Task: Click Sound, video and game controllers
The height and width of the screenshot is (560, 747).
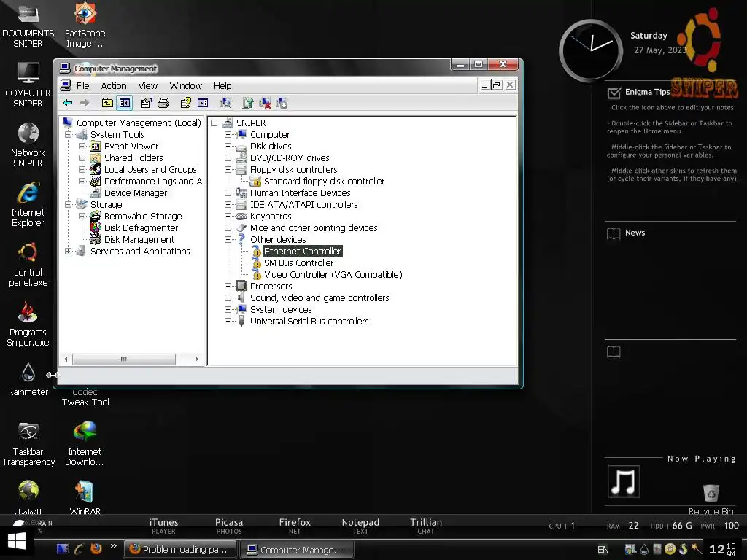Action: click(320, 297)
